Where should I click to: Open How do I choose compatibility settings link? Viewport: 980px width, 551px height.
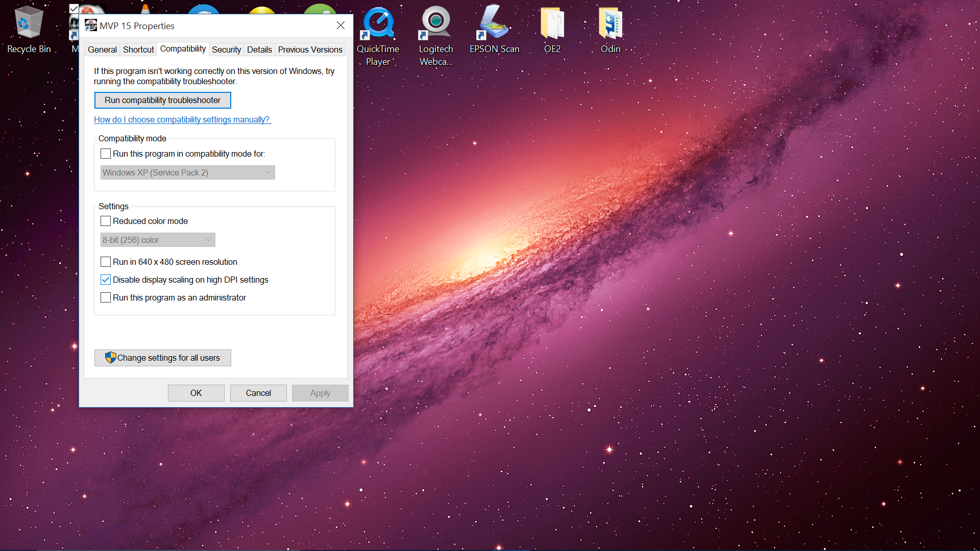click(182, 119)
